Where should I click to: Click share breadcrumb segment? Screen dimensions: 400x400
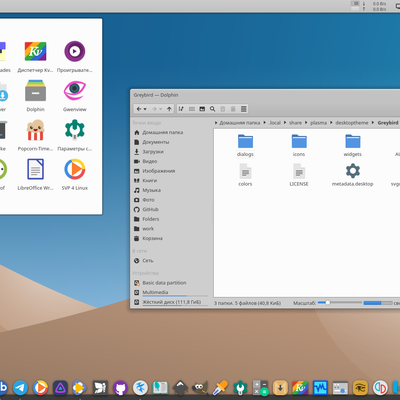coord(295,123)
